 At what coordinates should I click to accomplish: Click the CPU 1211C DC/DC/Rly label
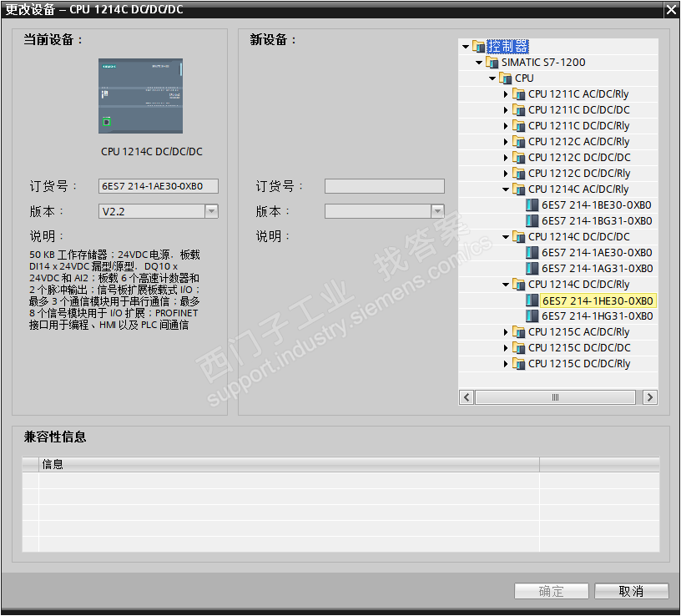tap(578, 126)
